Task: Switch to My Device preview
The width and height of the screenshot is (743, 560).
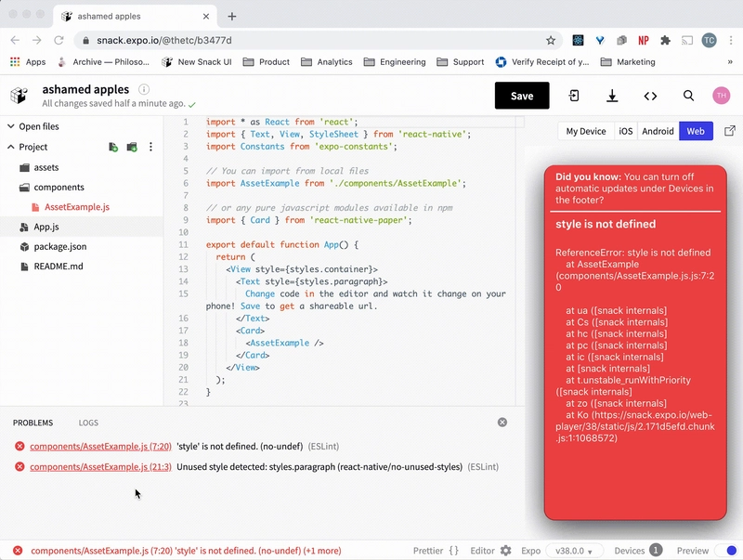Action: [586, 131]
